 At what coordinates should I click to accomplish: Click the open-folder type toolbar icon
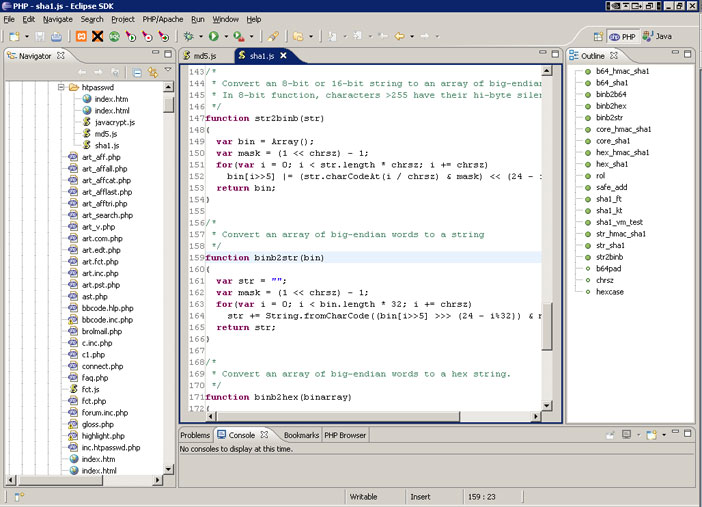[298, 36]
